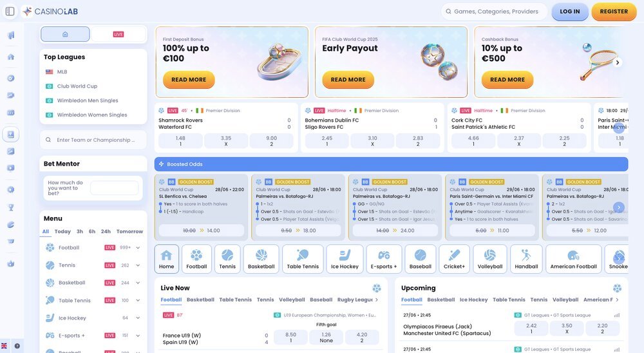Open Volleyball tab under Live Now
The width and height of the screenshot is (644, 353).
point(292,300)
